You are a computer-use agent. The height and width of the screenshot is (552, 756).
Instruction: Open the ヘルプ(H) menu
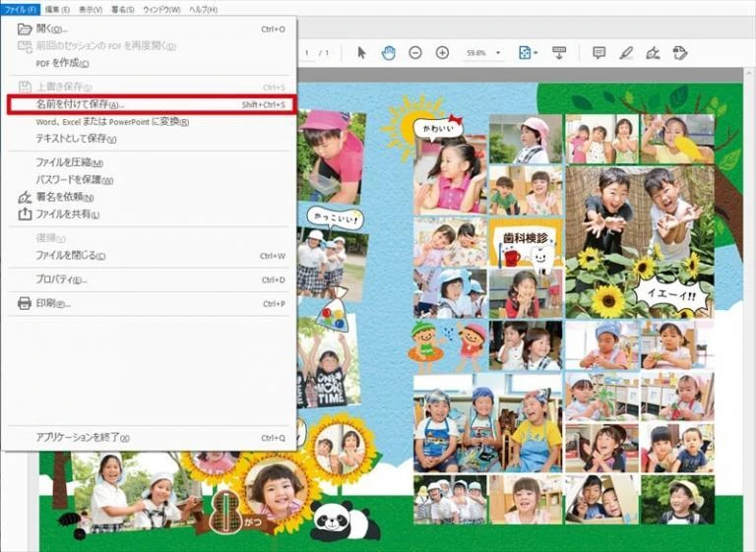click(203, 9)
